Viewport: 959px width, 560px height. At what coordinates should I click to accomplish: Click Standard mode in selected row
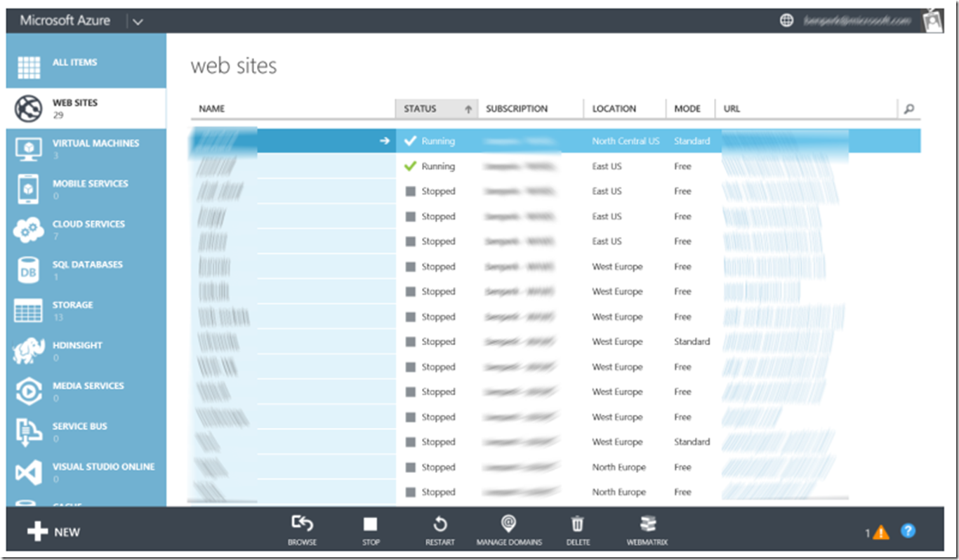click(x=692, y=141)
